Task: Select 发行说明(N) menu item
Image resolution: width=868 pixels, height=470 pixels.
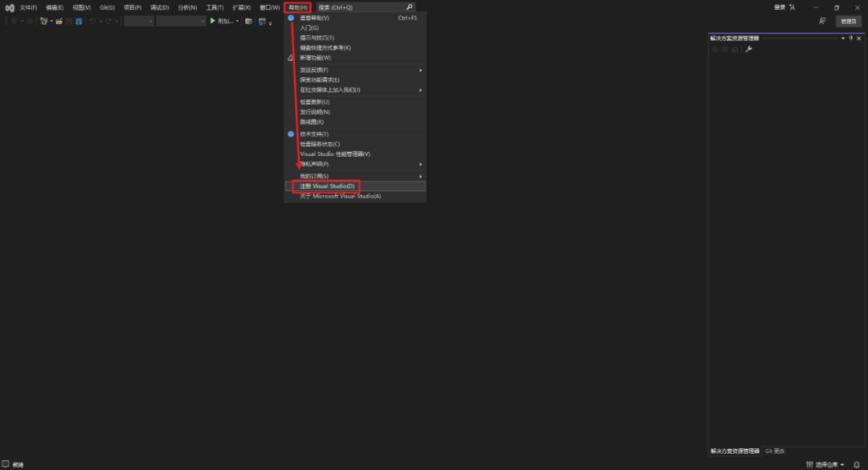Action: (x=355, y=112)
